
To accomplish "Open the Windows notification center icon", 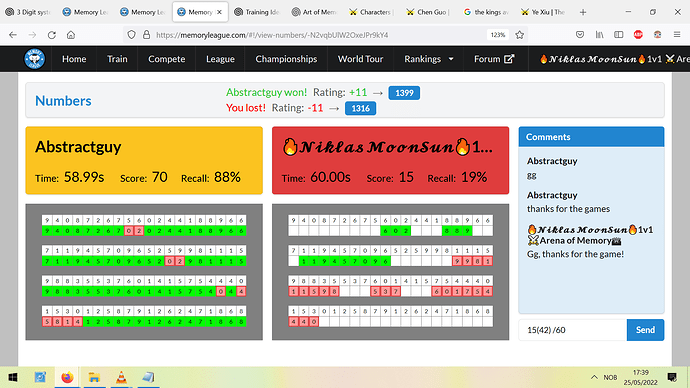I will click(672, 377).
